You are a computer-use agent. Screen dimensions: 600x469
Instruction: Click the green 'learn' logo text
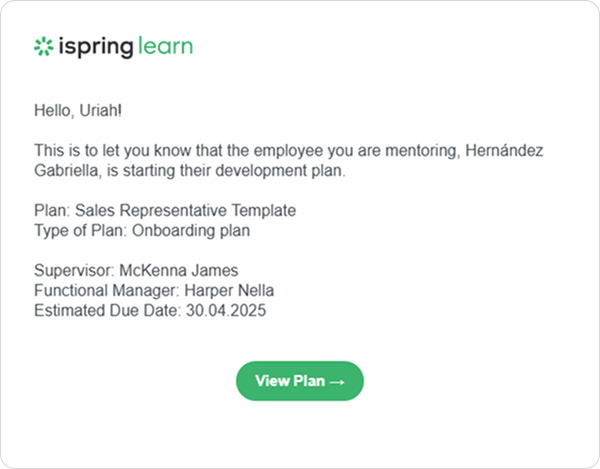165,46
